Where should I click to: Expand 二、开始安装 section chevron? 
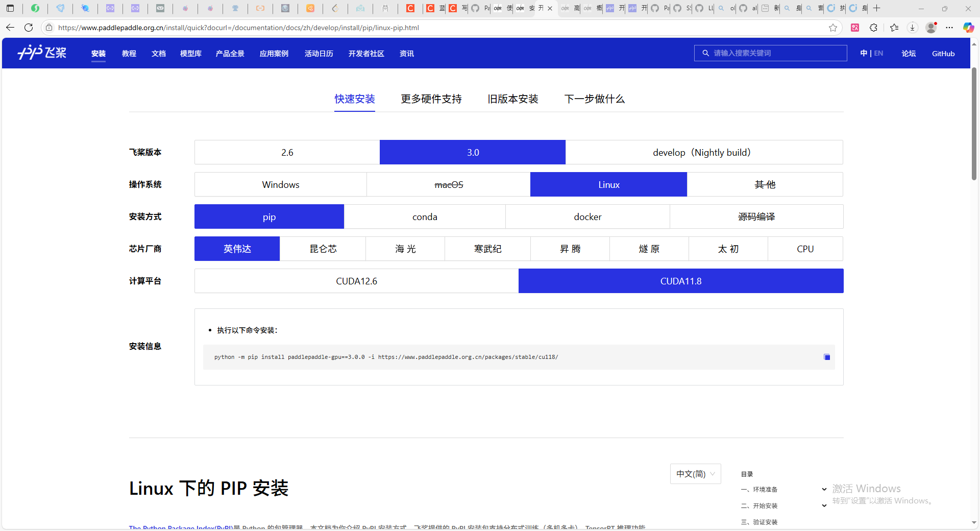[824, 505]
